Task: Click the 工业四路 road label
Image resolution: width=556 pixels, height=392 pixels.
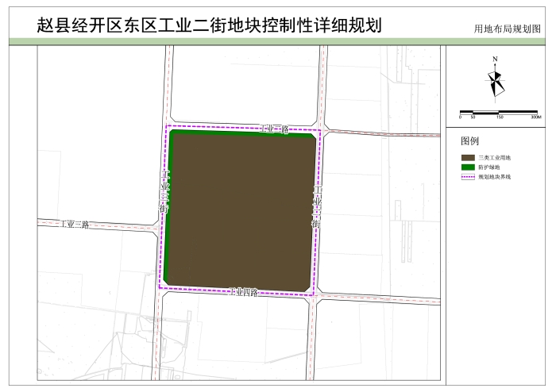Action: (243, 292)
